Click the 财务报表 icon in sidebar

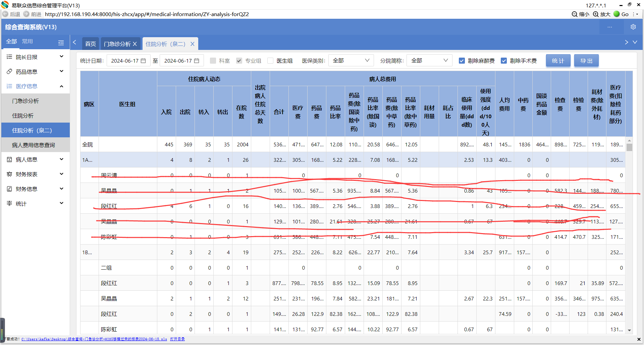pyautogui.click(x=9, y=174)
